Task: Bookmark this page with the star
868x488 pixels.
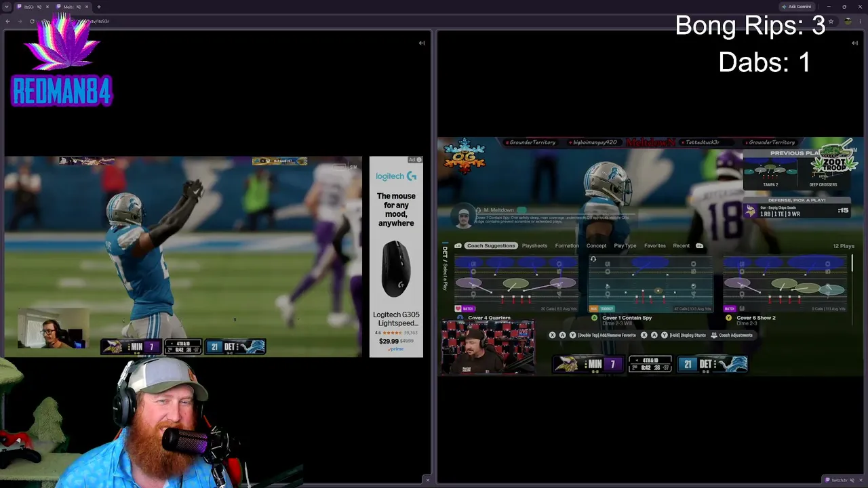Action: pos(831,21)
